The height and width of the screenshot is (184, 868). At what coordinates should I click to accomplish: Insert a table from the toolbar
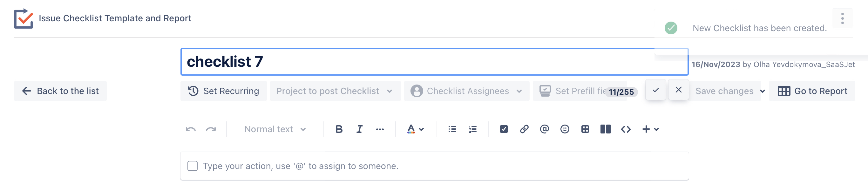pyautogui.click(x=585, y=129)
